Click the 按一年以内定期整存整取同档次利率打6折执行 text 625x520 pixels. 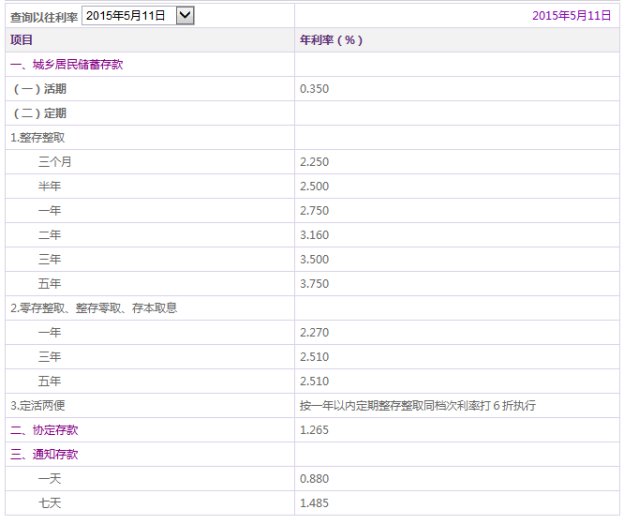click(418, 406)
